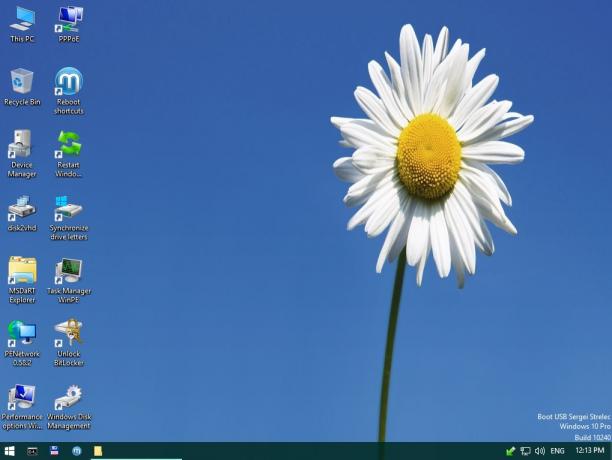Open the yellow folder taskbar icon
Viewport: 612px width, 460px height.
click(x=98, y=451)
